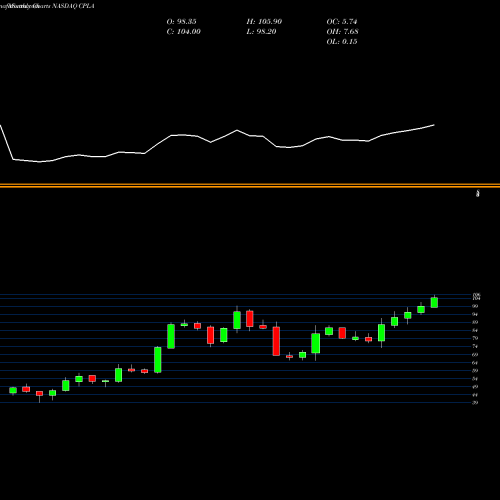This screenshot has height=500, width=500.
Task: Click the long red candle falling from 86 to 69
Action: 276,341
